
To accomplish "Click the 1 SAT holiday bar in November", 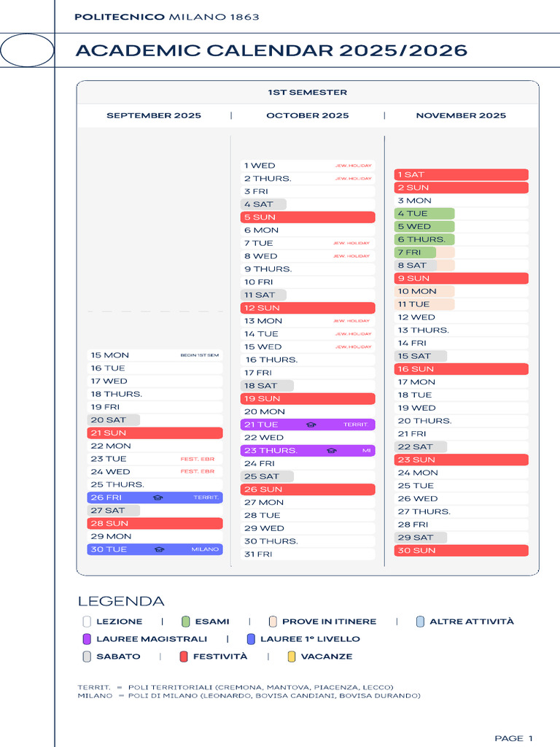I will click(x=461, y=174).
